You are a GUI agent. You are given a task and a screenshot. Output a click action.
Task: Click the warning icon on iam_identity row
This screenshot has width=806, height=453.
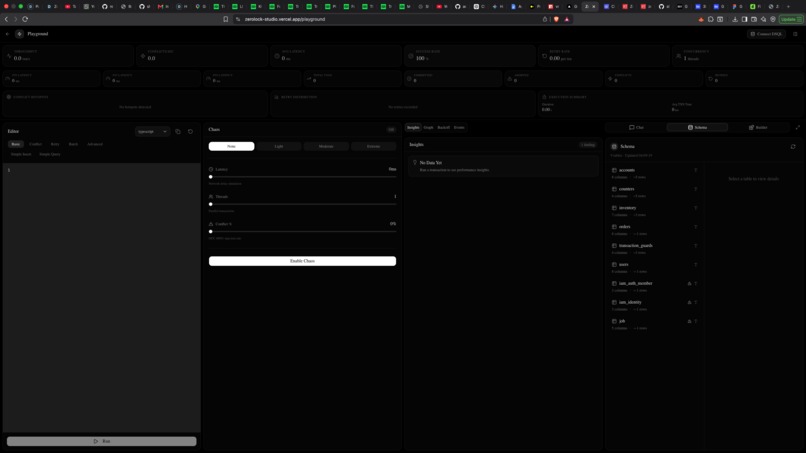point(689,302)
